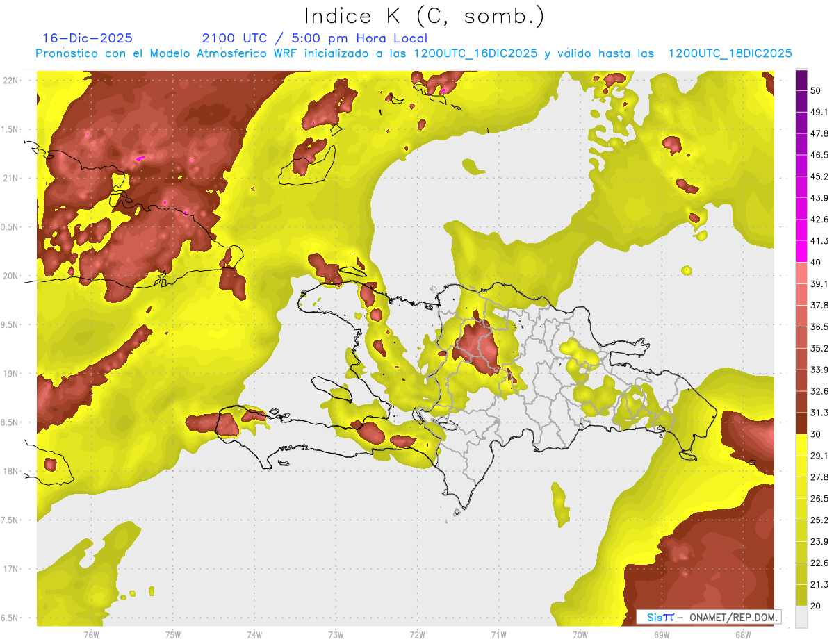Click the latitude axis label '9.5N'
This screenshot has width=834, height=644.
click(10, 324)
